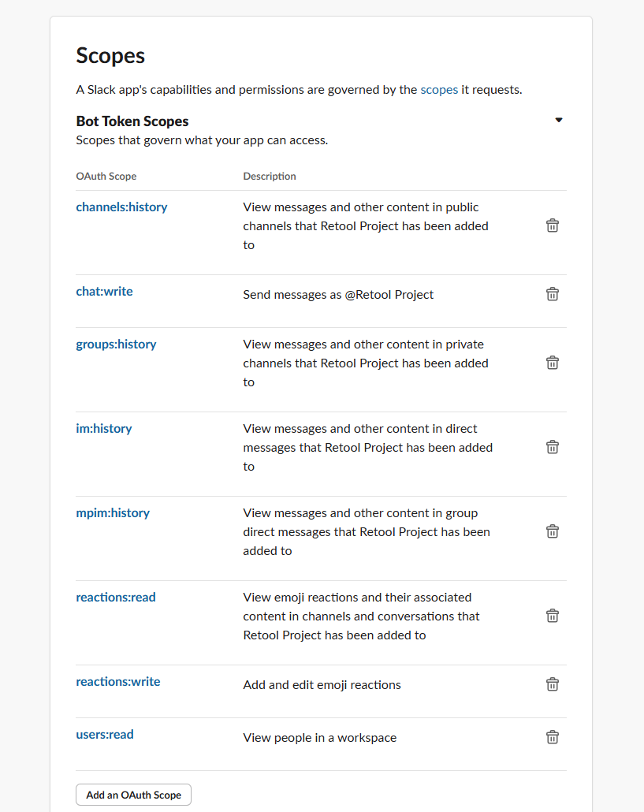This screenshot has width=644, height=812.
Task: Delete the groups:history scope
Action: click(553, 363)
